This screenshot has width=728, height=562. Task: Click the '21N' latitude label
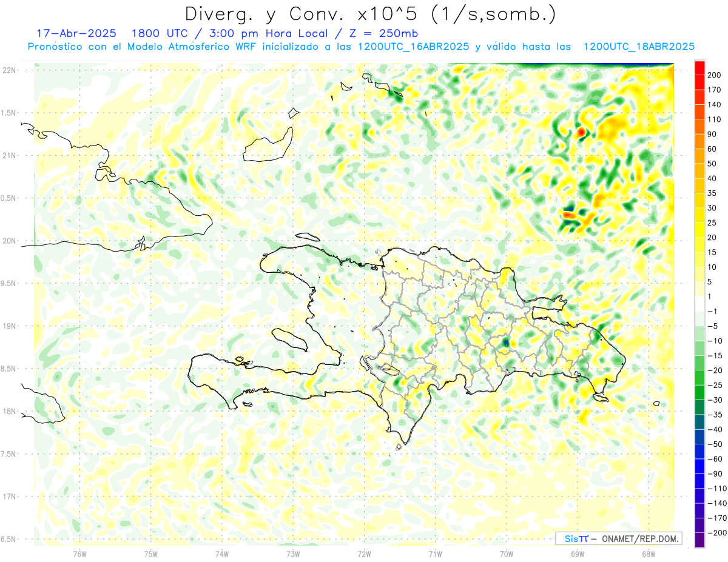[9, 155]
